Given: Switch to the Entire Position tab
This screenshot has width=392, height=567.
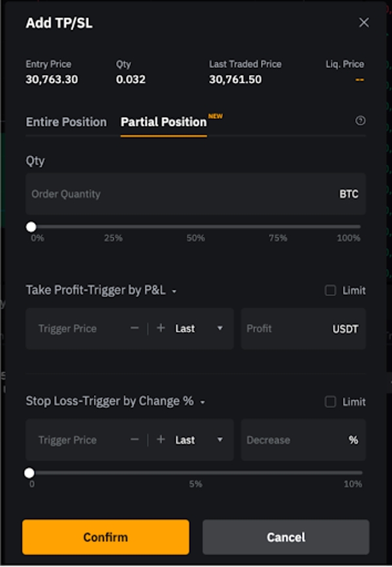Looking at the screenshot, I should [66, 121].
